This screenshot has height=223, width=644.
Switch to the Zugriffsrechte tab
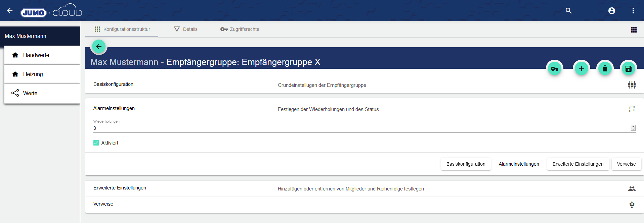coord(240,29)
